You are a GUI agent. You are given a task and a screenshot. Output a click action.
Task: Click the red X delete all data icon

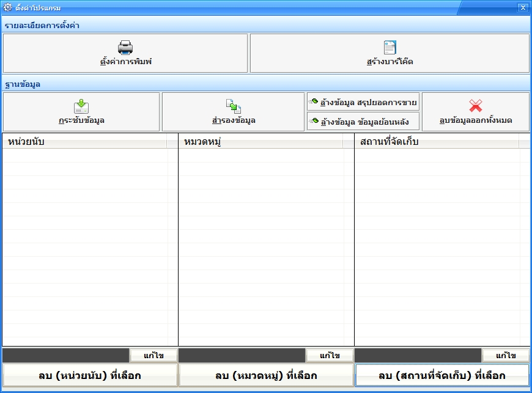pyautogui.click(x=475, y=106)
